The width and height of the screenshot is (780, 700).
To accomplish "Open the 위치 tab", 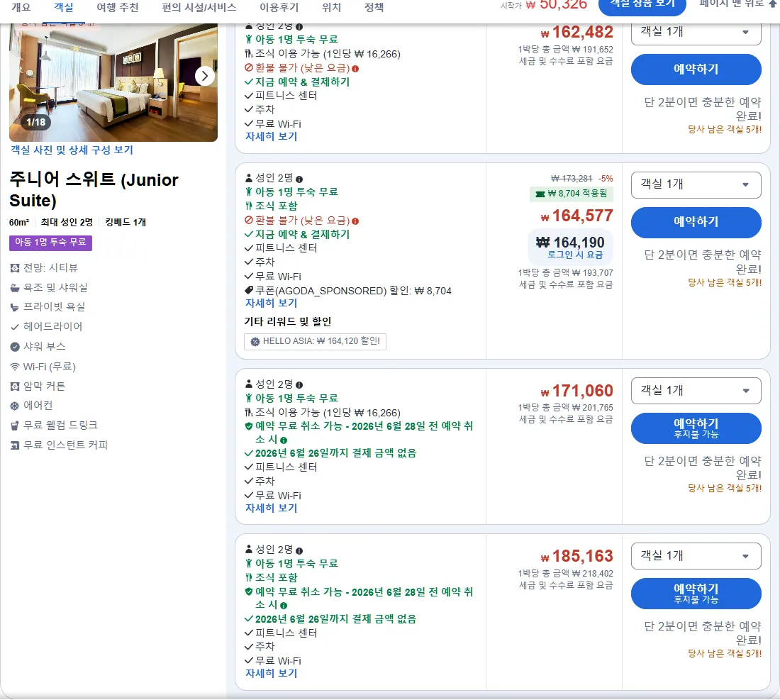I will (x=331, y=8).
